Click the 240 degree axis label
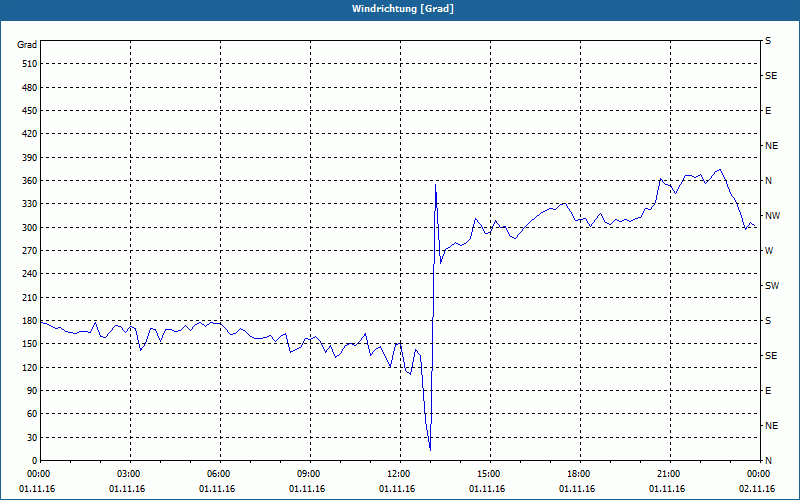The width and height of the screenshot is (800, 500). pos(30,274)
